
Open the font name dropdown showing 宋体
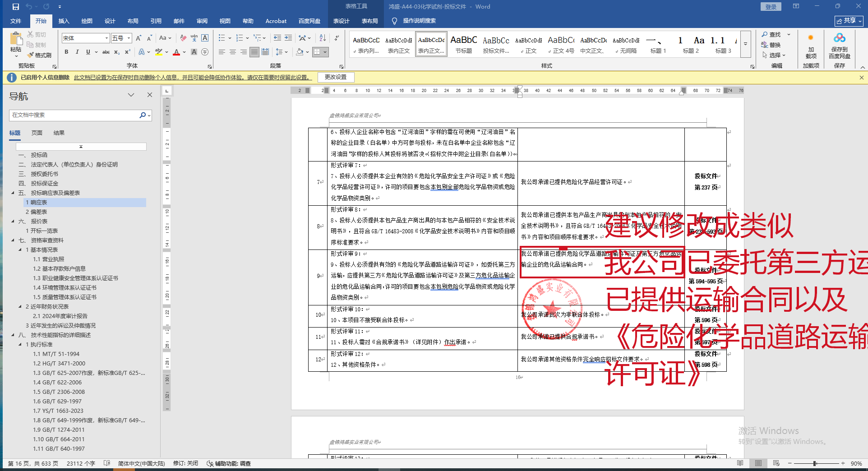point(106,38)
